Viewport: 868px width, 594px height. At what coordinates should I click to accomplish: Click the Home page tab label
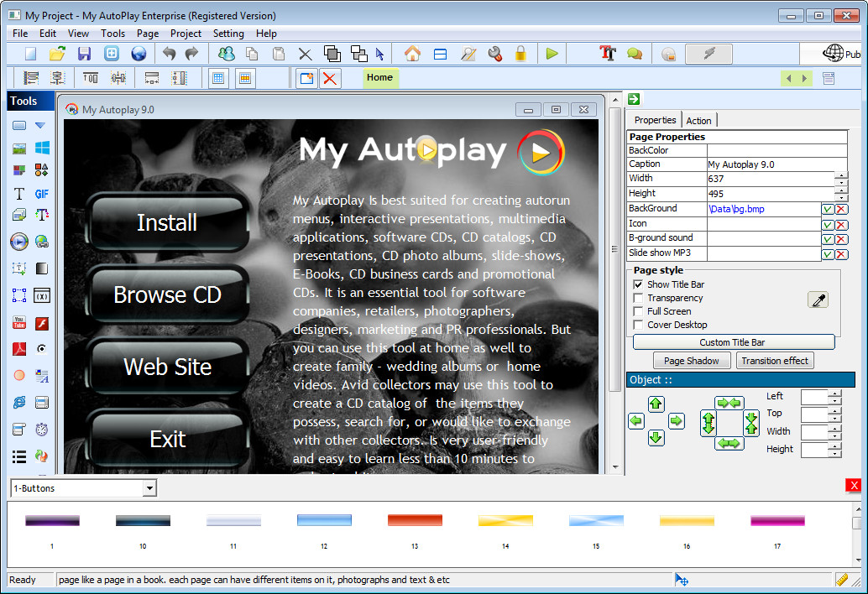tap(379, 77)
